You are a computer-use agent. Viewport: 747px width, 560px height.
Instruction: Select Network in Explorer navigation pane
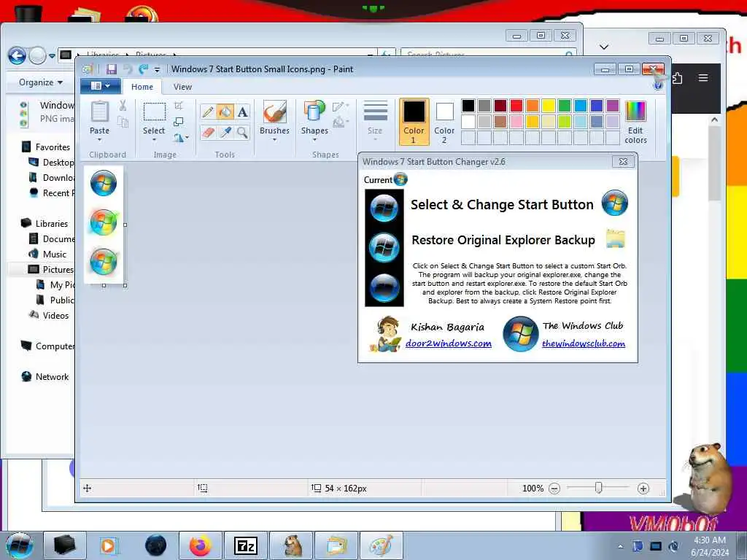click(x=44, y=377)
